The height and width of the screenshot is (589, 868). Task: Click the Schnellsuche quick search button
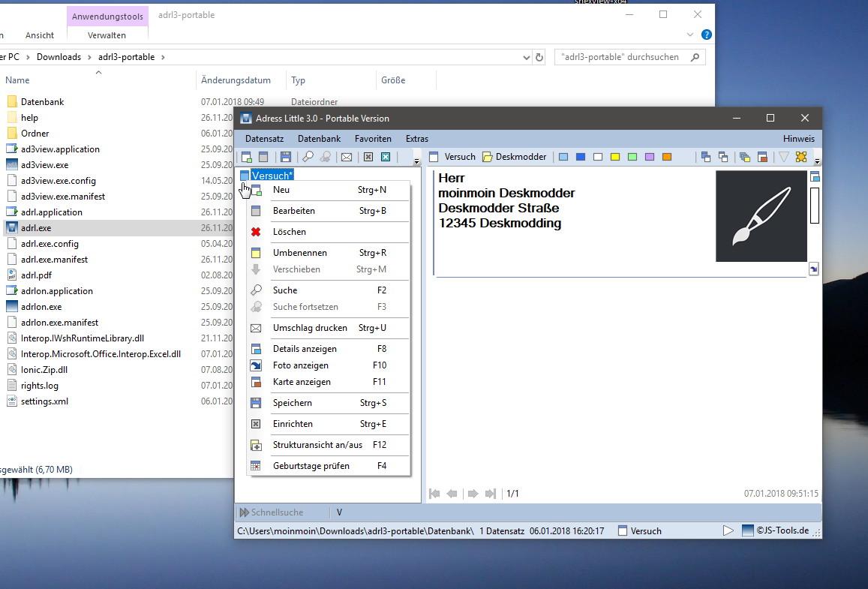click(x=271, y=512)
